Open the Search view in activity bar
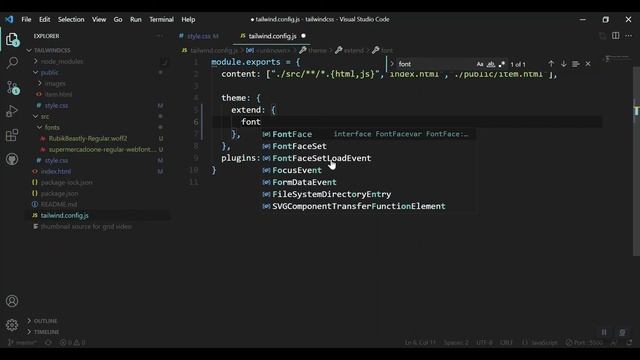The image size is (640, 360). tap(12, 62)
